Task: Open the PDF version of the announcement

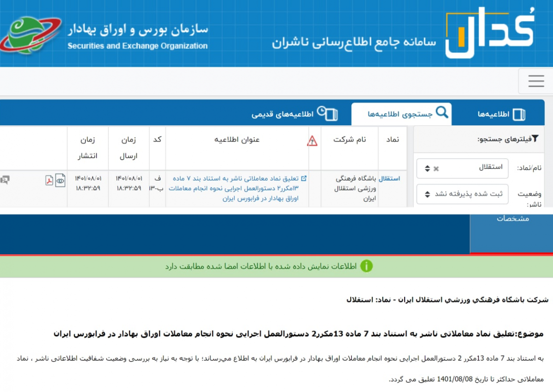Action: coord(49,180)
